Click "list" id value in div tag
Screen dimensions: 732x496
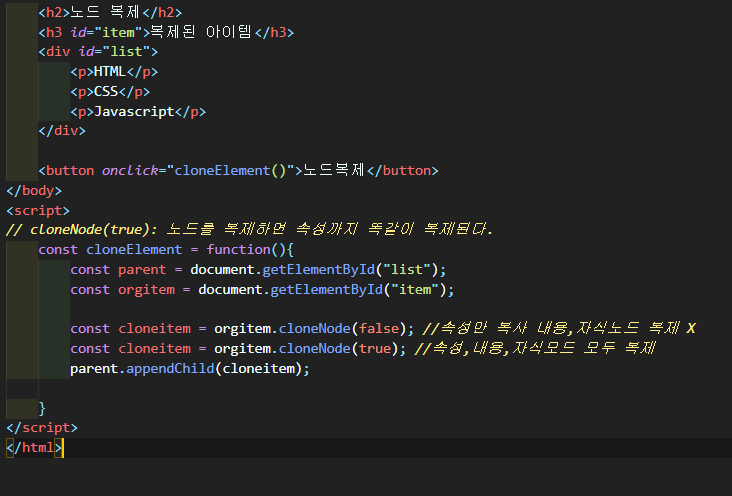[x=126, y=51]
